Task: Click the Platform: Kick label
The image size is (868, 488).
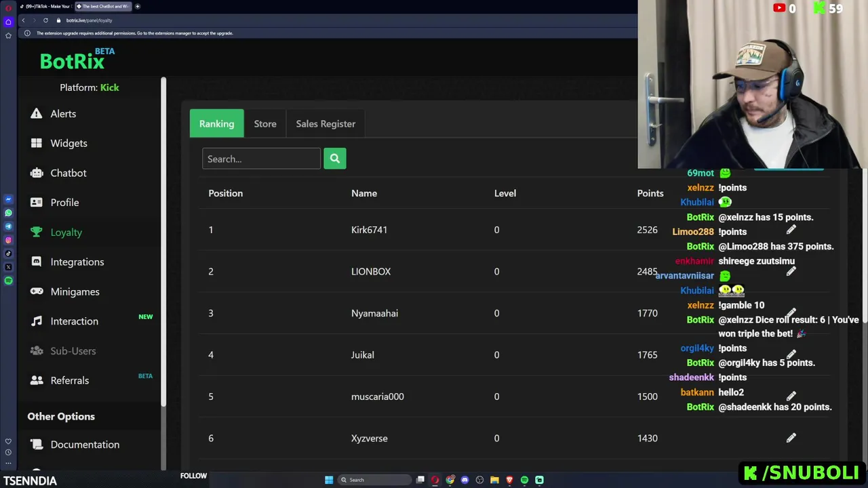Action: tap(90, 87)
